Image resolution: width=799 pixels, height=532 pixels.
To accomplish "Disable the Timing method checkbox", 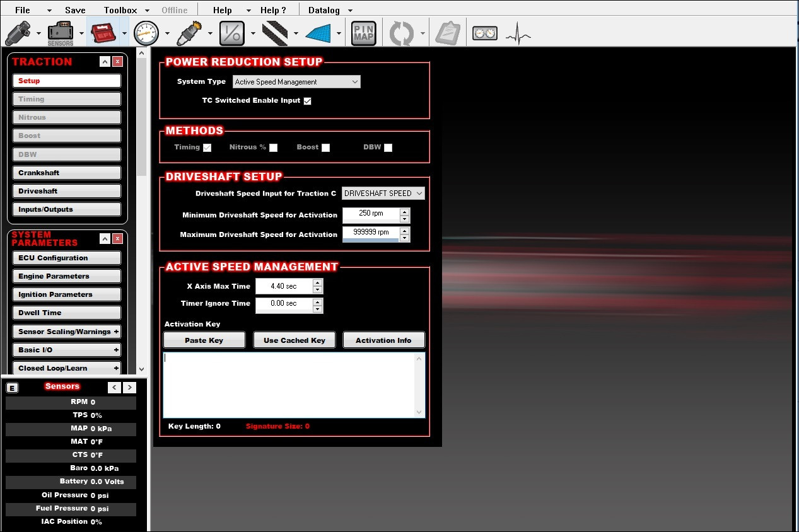I will click(x=208, y=147).
